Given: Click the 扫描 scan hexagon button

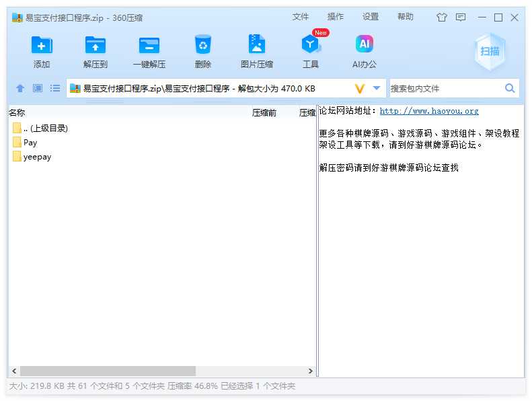Looking at the screenshot, I should click(x=490, y=52).
